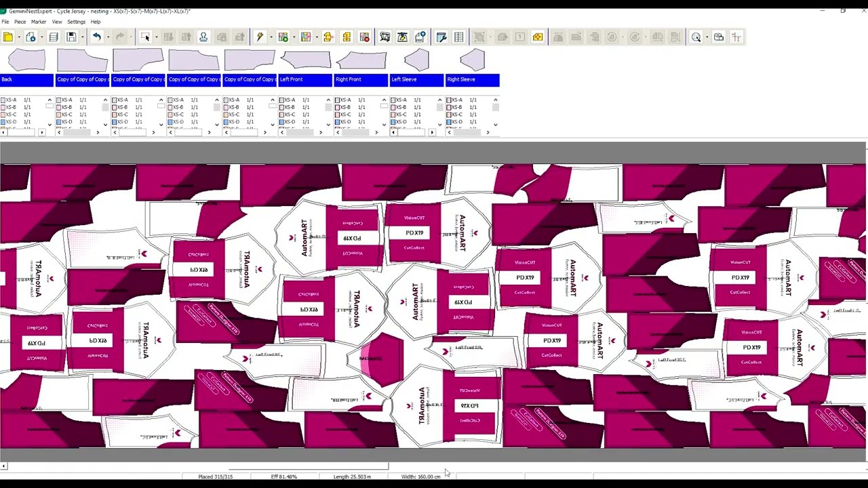Click the Left Sleeve piece label
This screenshot has width=868, height=488.
point(416,79)
